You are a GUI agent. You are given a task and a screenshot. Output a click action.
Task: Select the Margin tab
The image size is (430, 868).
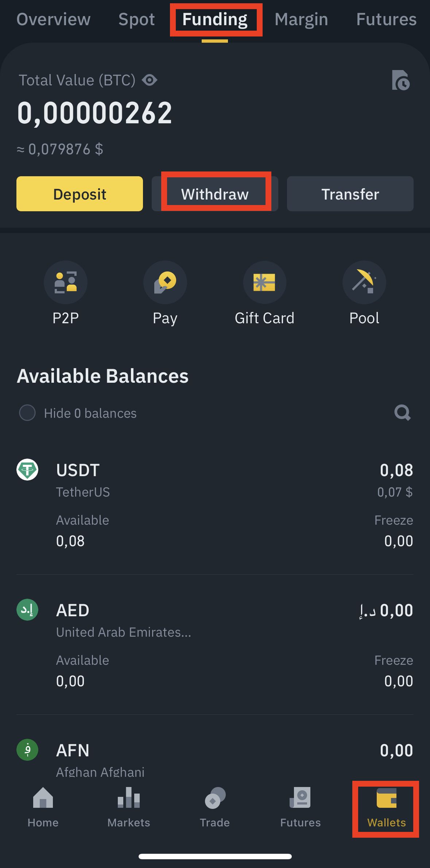point(301,19)
